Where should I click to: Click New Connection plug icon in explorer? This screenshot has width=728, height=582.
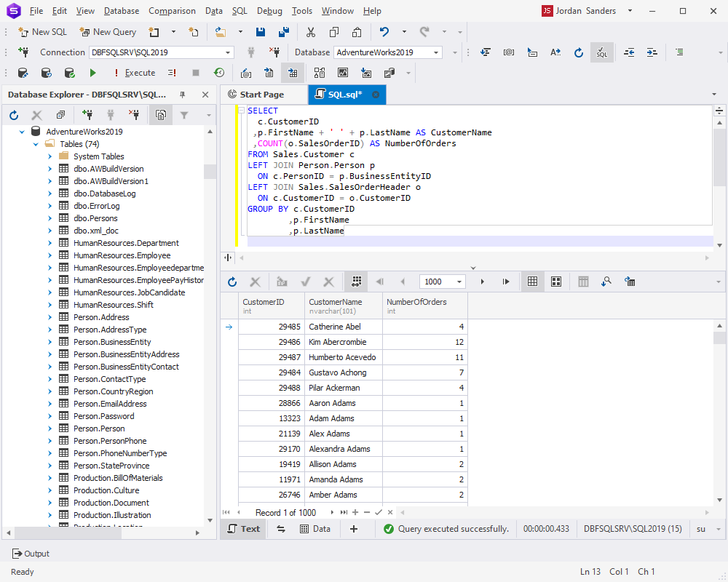(x=87, y=115)
